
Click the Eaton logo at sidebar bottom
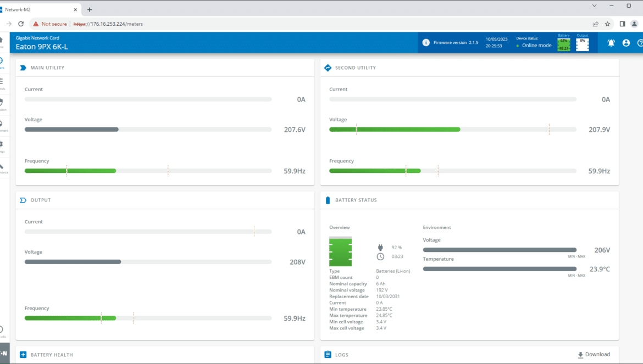tap(4, 353)
